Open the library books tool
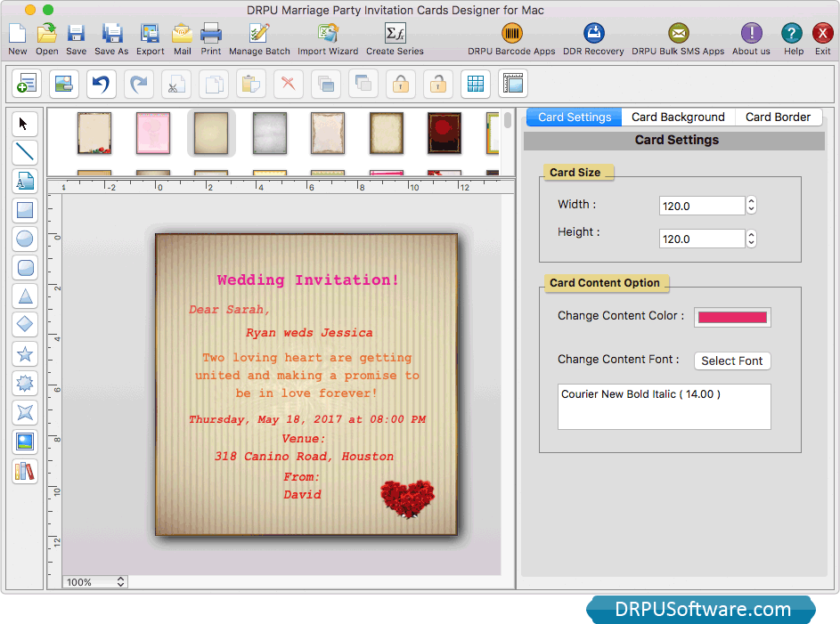 click(25, 471)
